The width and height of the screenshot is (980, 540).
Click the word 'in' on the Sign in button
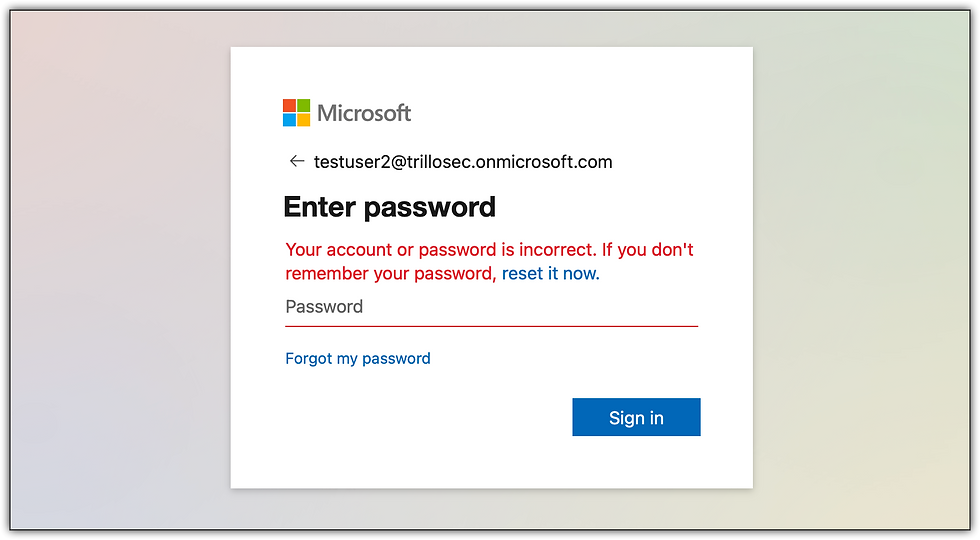tap(656, 418)
